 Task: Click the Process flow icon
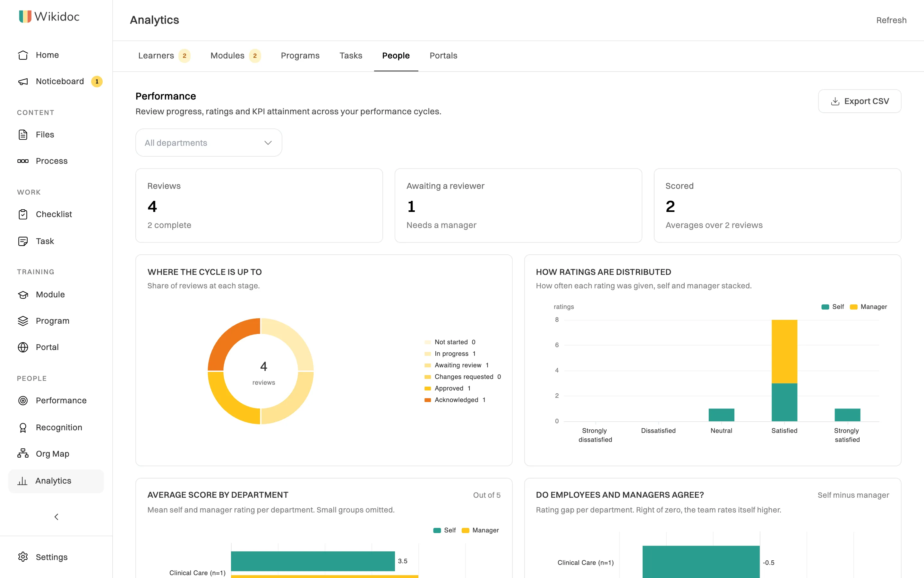pyautogui.click(x=23, y=161)
